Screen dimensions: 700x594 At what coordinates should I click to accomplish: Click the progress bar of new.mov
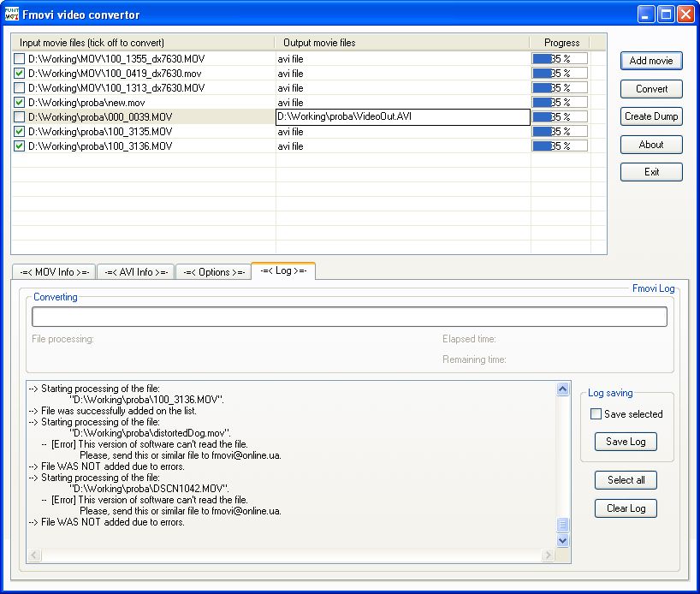560,103
